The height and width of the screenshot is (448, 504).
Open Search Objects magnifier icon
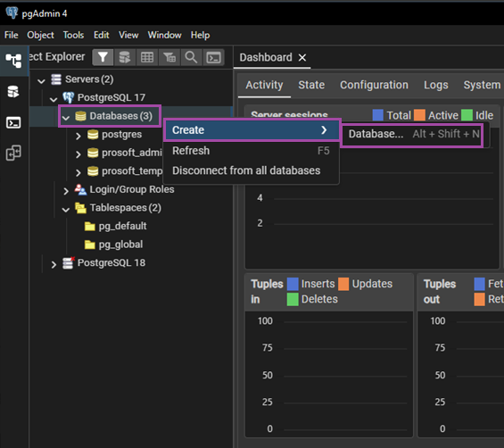click(x=191, y=58)
